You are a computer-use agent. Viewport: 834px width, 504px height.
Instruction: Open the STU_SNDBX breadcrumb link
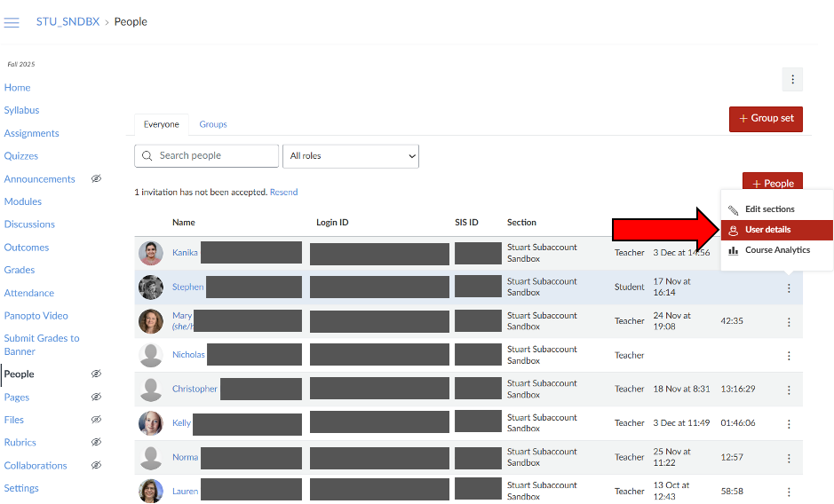(x=68, y=22)
